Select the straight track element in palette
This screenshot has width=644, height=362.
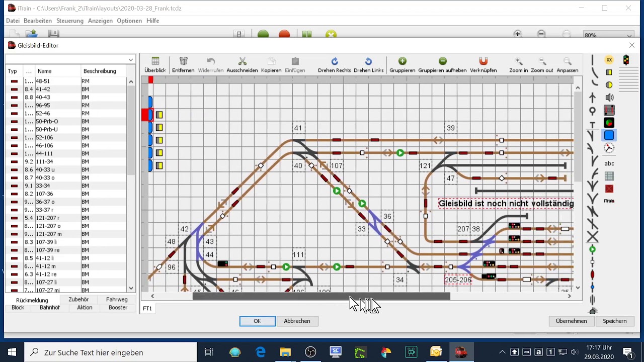593,60
